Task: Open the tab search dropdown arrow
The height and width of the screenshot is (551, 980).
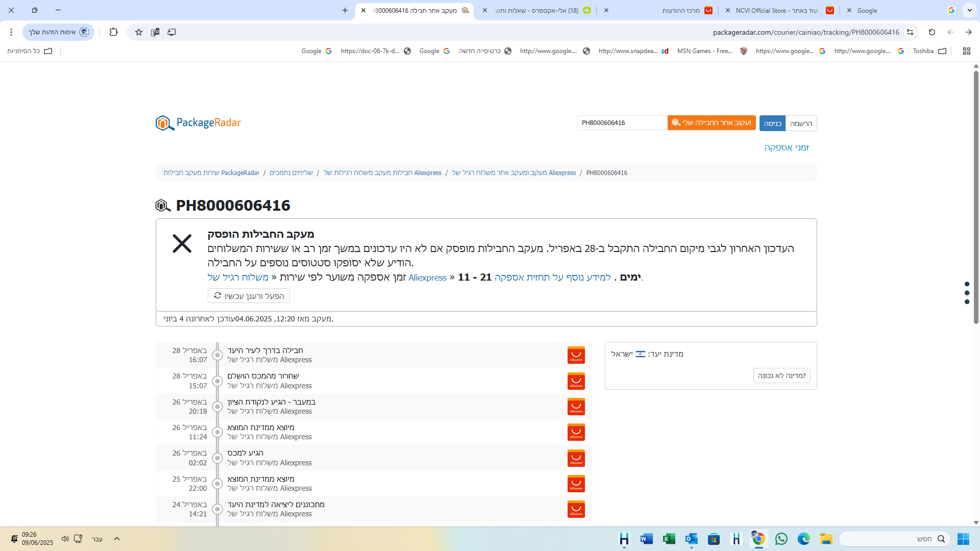Action: pyautogui.click(x=969, y=10)
